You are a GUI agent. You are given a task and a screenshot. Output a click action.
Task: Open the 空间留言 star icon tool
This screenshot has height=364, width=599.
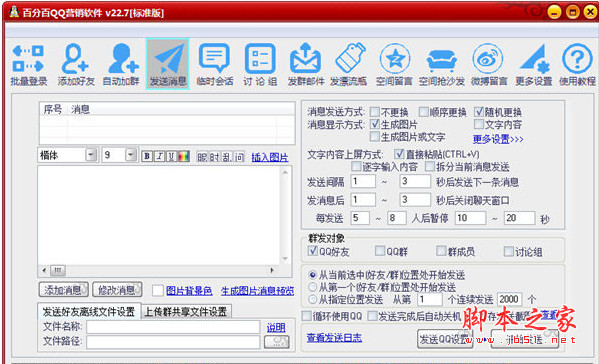(x=394, y=64)
